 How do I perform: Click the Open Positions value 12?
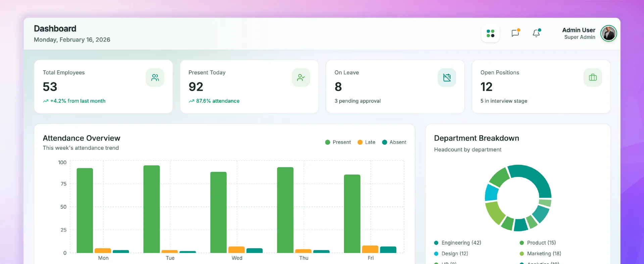pos(486,87)
